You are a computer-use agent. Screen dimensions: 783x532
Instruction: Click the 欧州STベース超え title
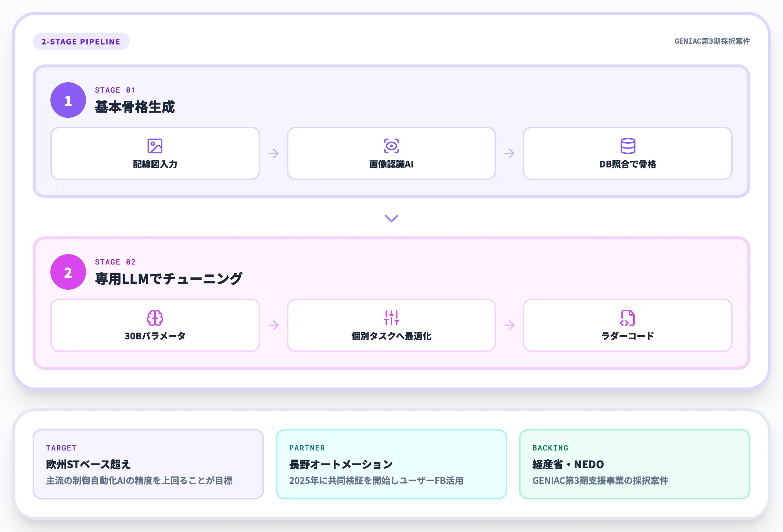click(x=88, y=464)
